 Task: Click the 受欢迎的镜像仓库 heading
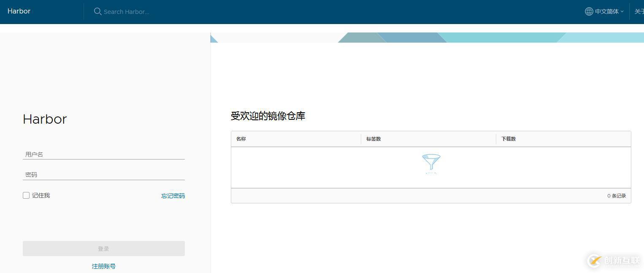point(268,116)
